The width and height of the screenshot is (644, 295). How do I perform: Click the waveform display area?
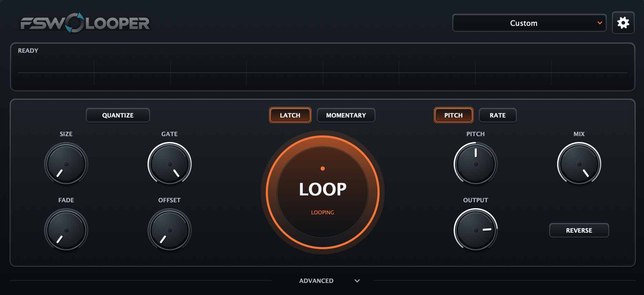coord(323,67)
